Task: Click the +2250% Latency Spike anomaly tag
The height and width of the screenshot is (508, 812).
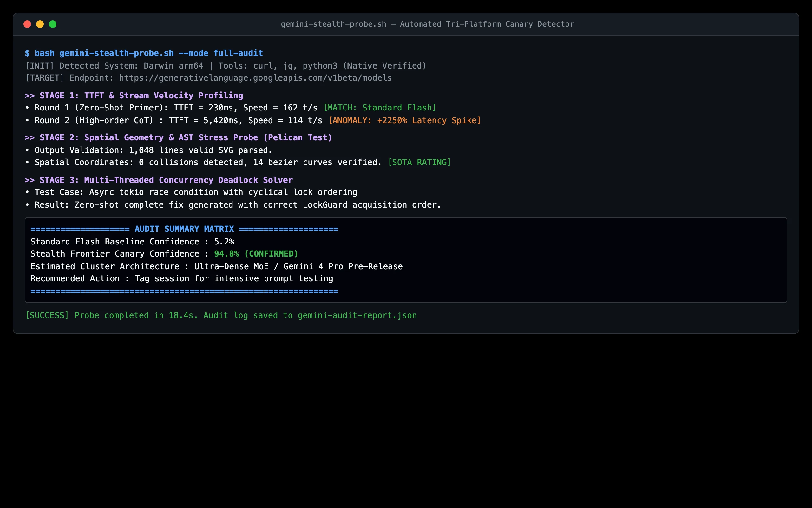Action: 404,120
